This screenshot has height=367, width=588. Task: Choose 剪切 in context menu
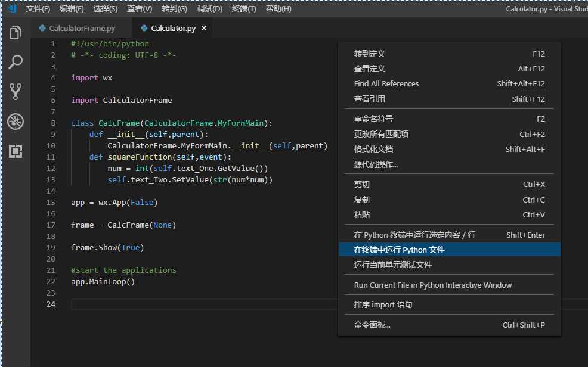(449, 184)
